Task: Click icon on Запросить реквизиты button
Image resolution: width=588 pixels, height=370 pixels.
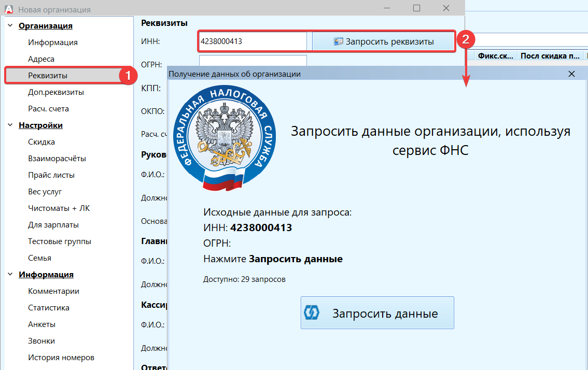Action: (338, 41)
